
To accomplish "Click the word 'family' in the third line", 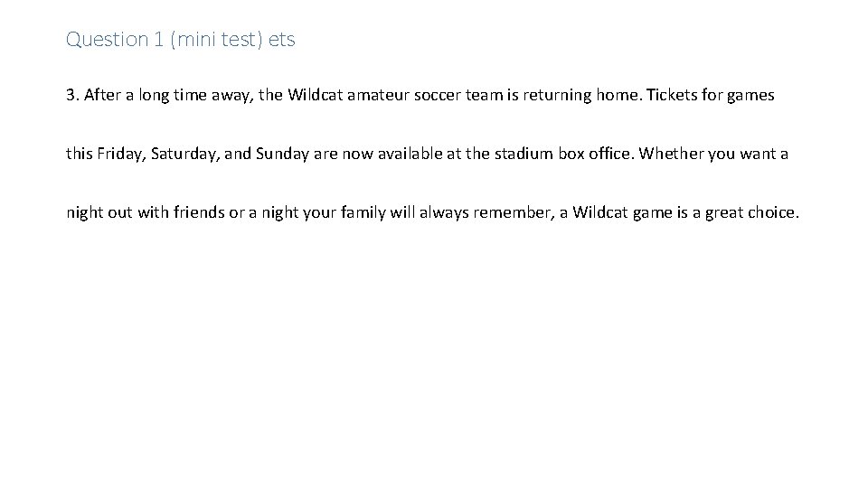I will (x=358, y=213).
